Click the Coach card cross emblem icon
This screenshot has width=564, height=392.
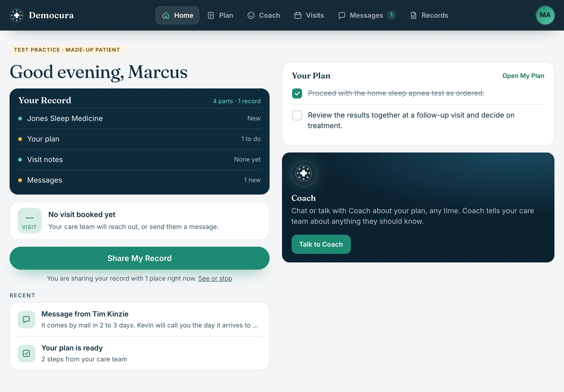(304, 173)
